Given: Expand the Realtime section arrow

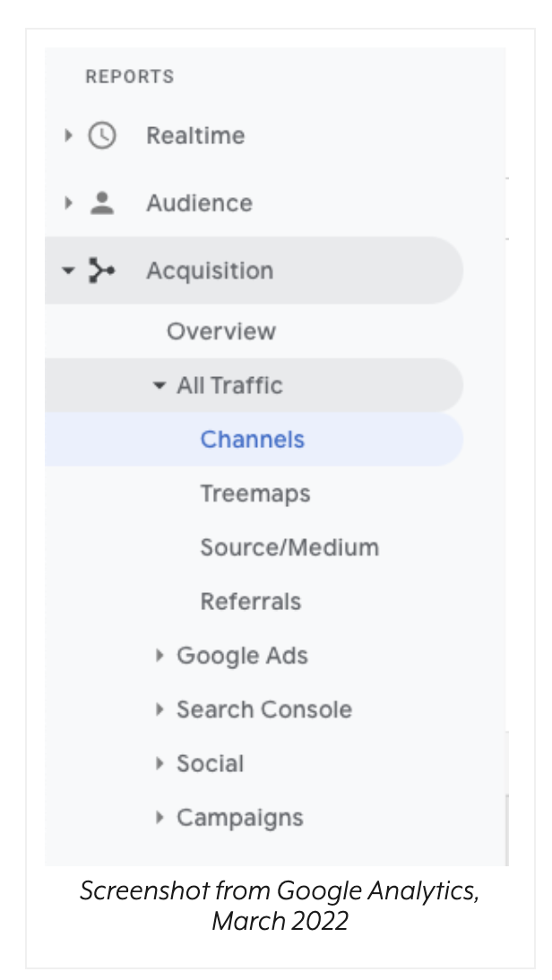Looking at the screenshot, I should tap(68, 135).
